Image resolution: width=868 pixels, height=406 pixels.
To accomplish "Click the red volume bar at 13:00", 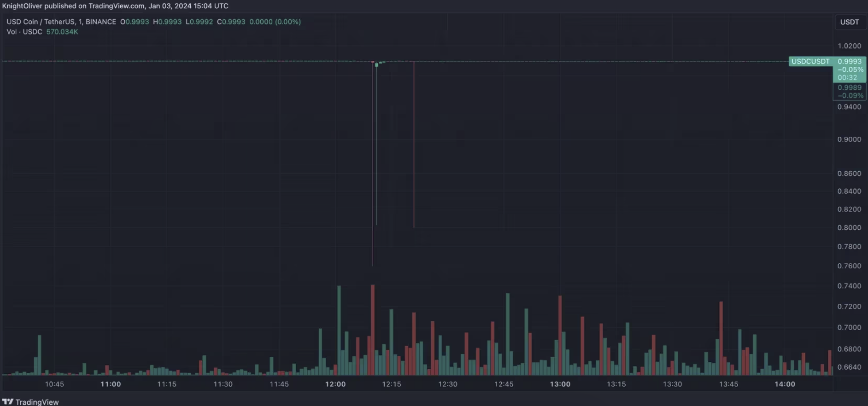I will coord(560,335).
